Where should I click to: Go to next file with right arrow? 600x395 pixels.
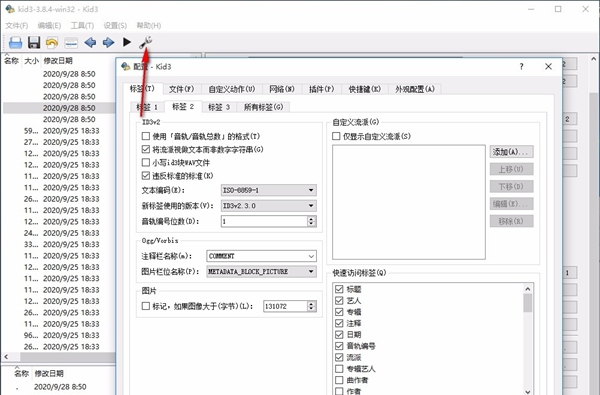109,42
